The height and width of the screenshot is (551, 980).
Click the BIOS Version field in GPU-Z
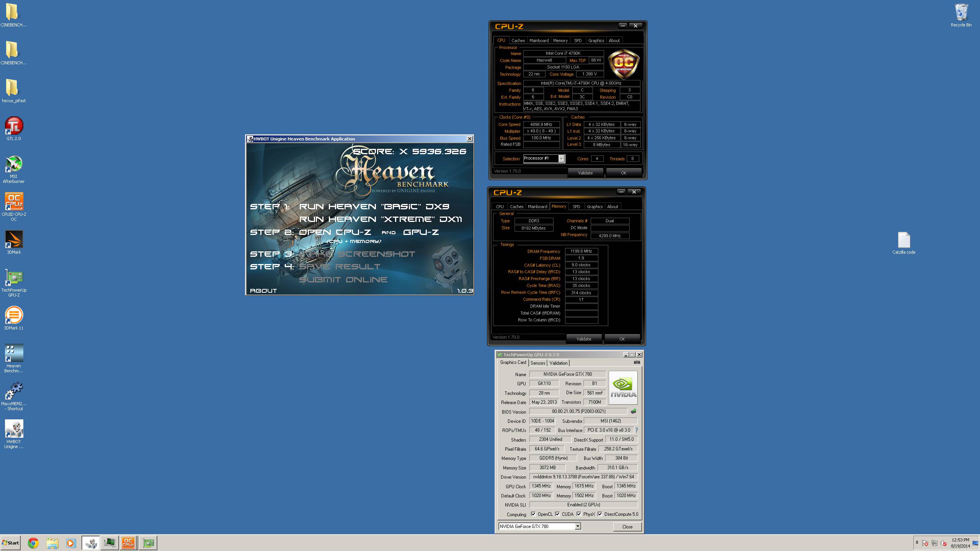[578, 411]
